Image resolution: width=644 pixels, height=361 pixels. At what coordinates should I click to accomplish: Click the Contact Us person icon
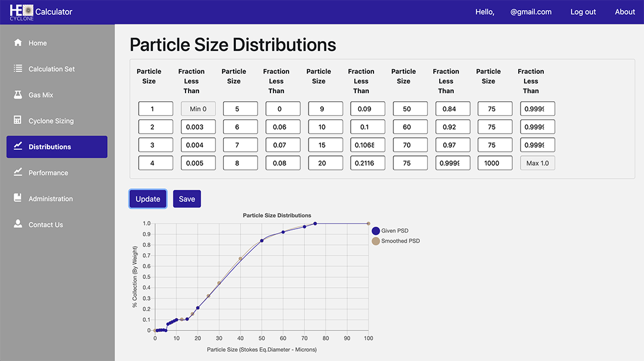(18, 224)
